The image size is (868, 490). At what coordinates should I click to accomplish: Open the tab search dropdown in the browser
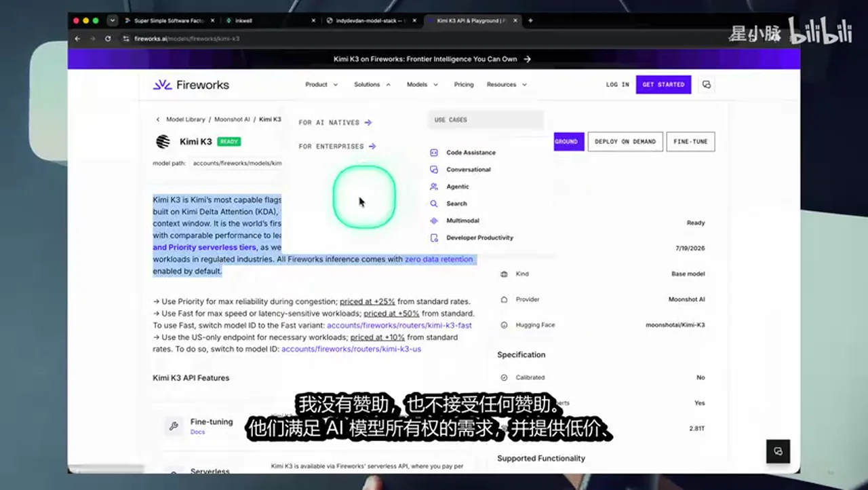point(112,20)
